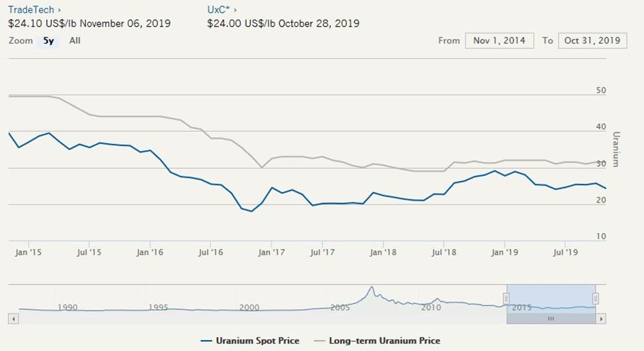The width and height of the screenshot is (644, 351).
Task: Toggle the Long-term Uranium Price series
Action: pos(384,341)
